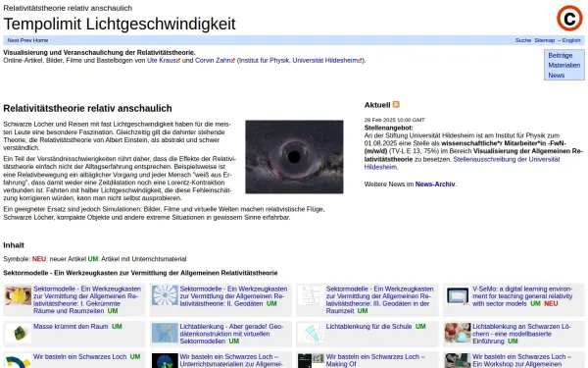The width and height of the screenshot is (588, 368).
Task: Open Wir basteln ein Schwarzes Loch article
Action: (79, 356)
